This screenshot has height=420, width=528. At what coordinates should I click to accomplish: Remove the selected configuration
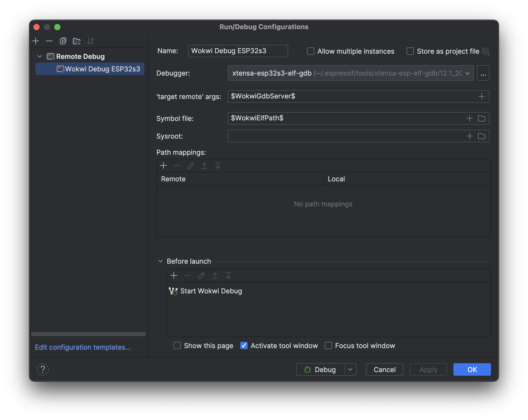(49, 41)
